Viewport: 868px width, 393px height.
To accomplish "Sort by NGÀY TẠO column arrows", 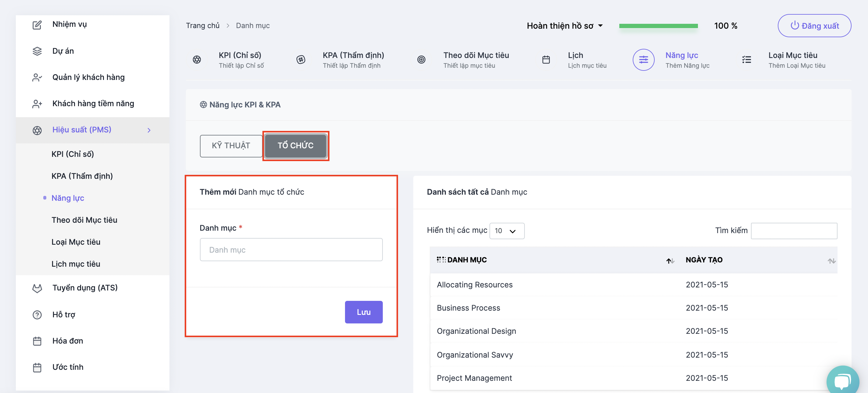I will 831,261.
